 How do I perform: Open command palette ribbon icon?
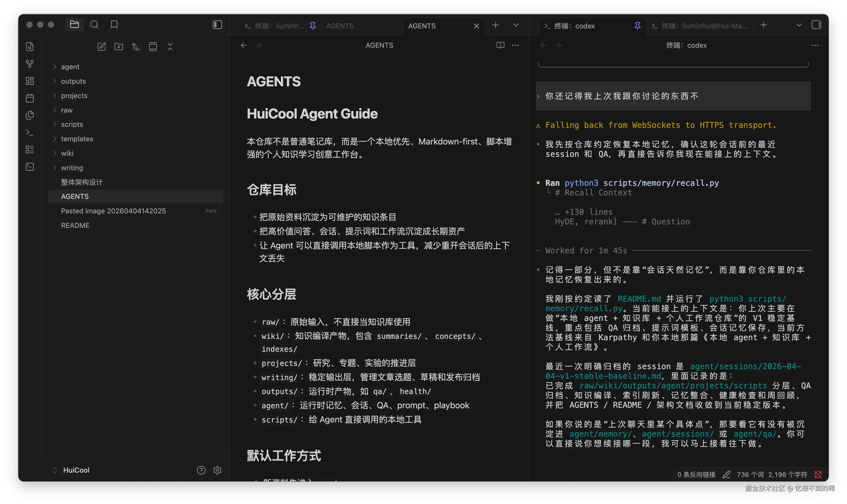point(30,132)
